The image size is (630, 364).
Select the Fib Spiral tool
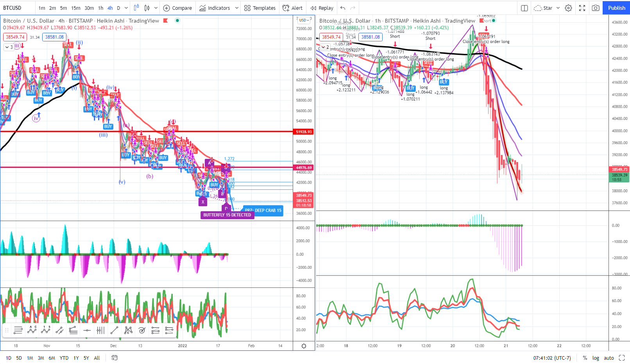click(x=142, y=330)
